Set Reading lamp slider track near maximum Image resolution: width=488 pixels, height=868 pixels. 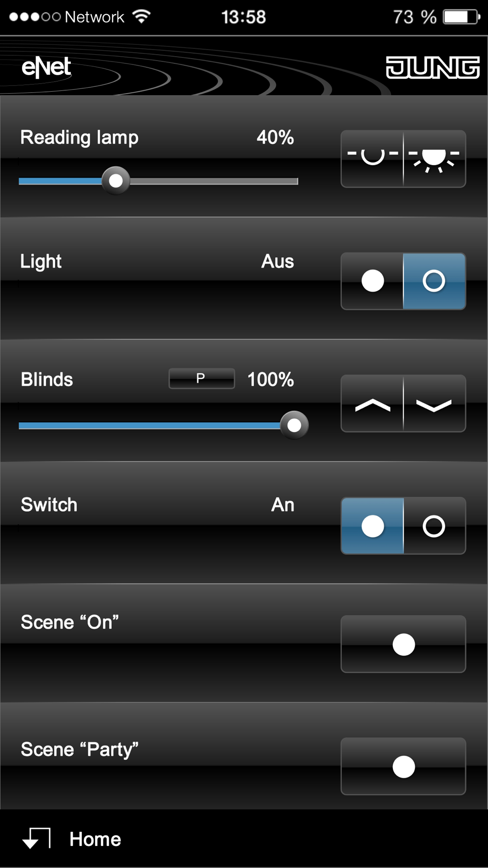pyautogui.click(x=288, y=181)
